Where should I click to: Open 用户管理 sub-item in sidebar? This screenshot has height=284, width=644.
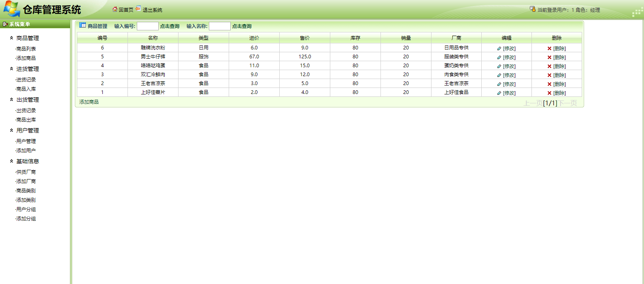point(26,141)
